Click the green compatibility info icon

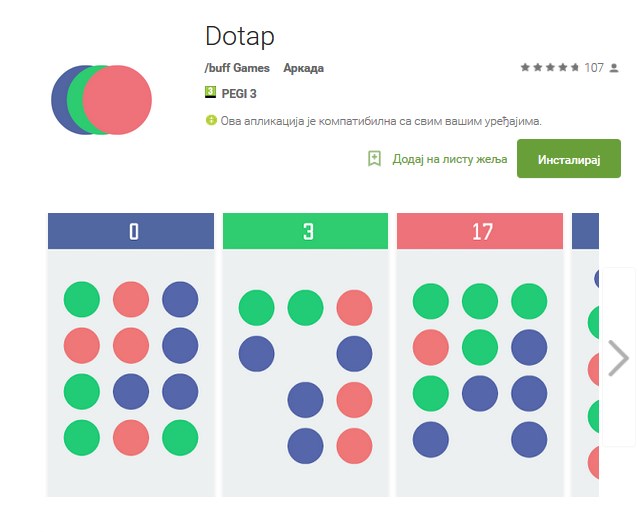pos(211,121)
